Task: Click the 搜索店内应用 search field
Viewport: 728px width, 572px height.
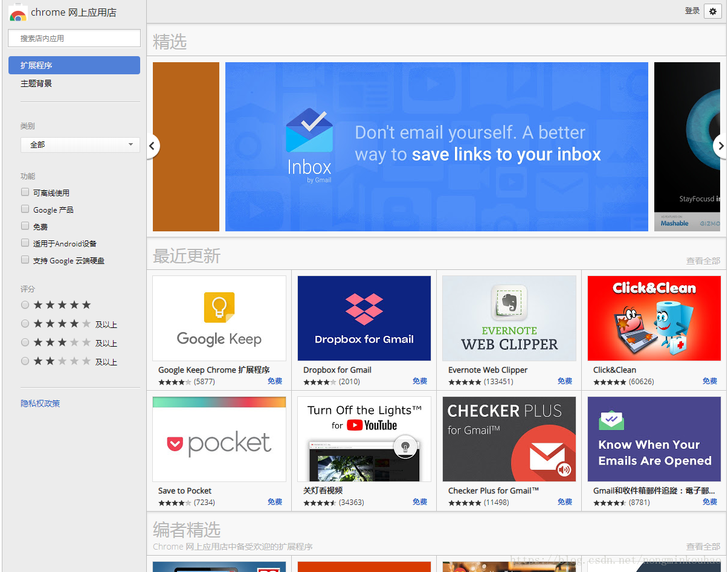Action: click(74, 38)
